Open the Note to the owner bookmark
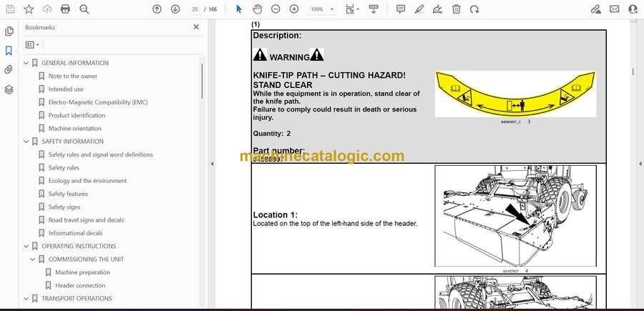 (73, 76)
